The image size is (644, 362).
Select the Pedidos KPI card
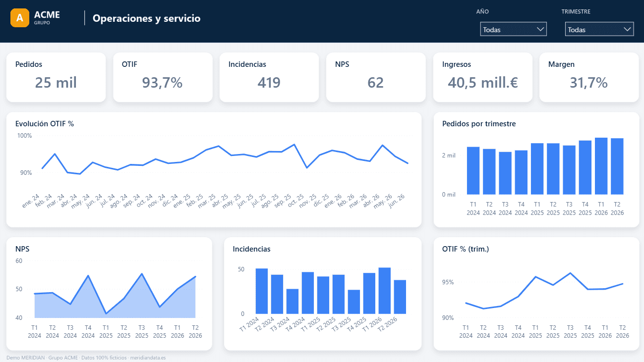pos(56,77)
